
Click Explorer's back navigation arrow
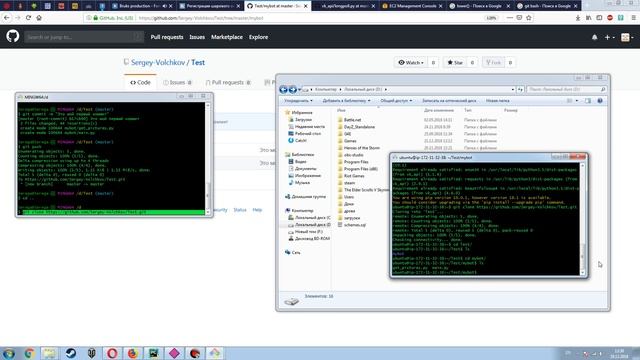click(283, 89)
